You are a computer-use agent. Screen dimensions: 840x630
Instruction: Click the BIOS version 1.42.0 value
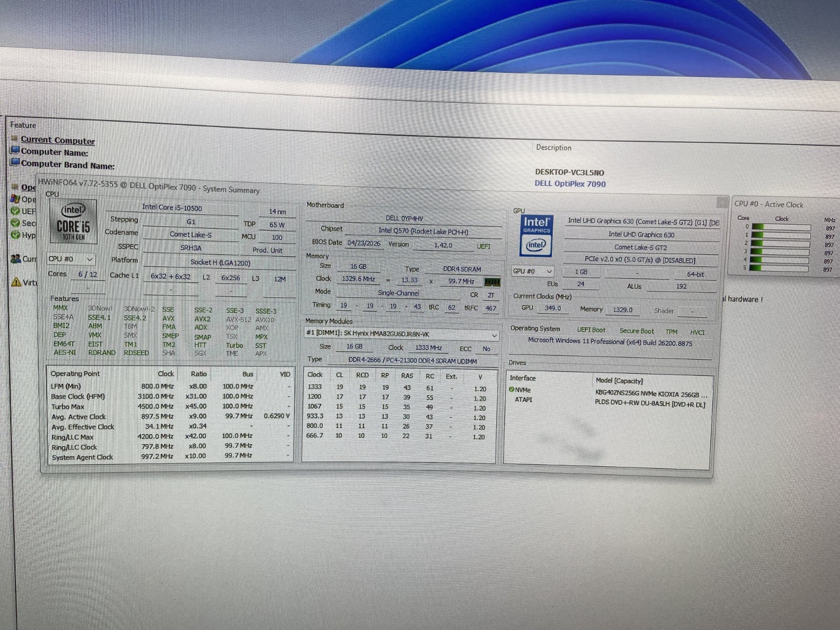443,245
